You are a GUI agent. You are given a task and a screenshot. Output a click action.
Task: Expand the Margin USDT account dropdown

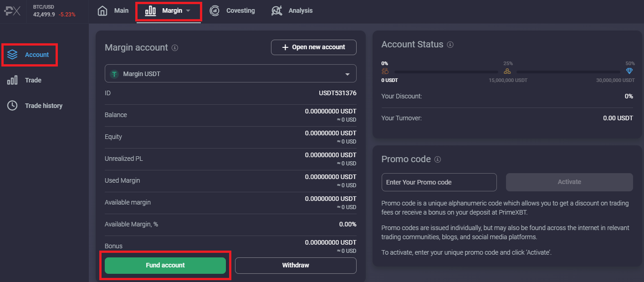tap(230, 74)
